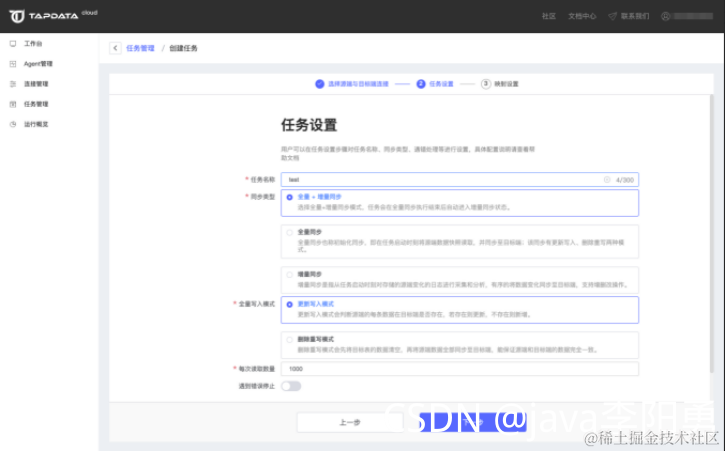Click the 任务管理 sidebar icon
The width and height of the screenshot is (725, 452).
[13, 104]
